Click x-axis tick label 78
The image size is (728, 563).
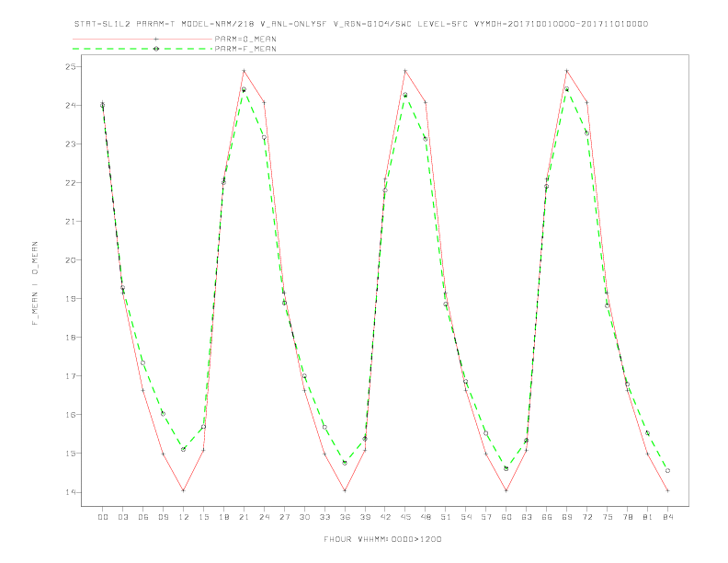point(627,517)
